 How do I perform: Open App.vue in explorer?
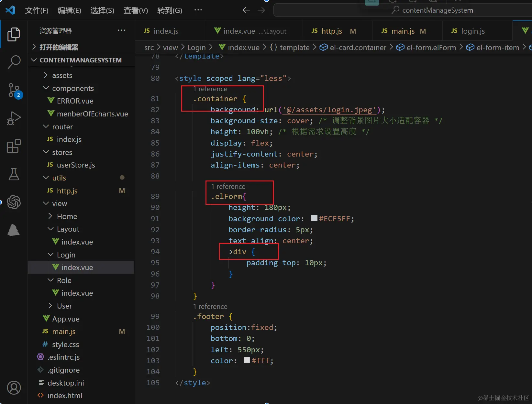(x=81, y=319)
